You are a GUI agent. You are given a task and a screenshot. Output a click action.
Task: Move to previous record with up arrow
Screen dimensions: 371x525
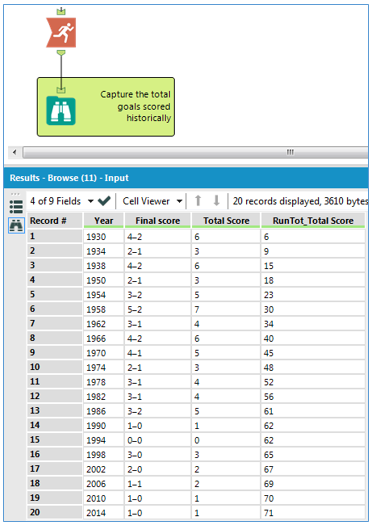click(x=198, y=201)
